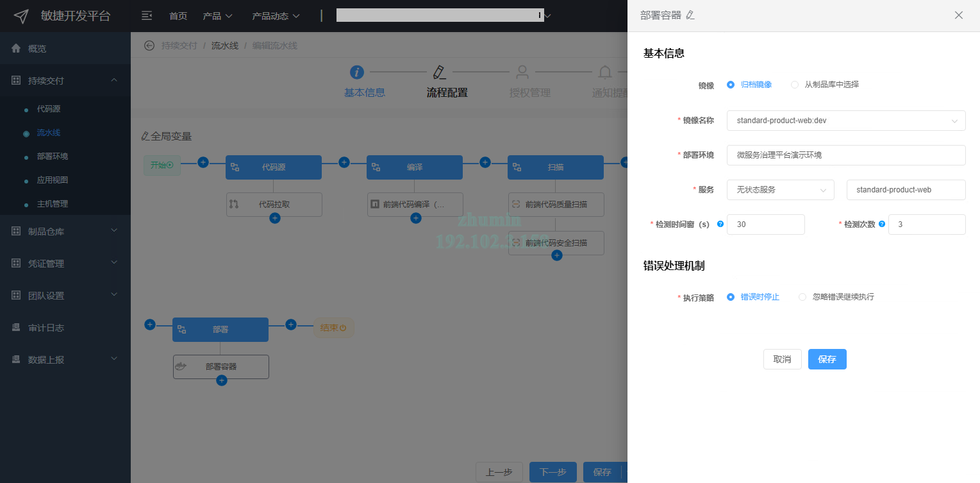Click plus icon between 部署 and 结束
Image resolution: width=980 pixels, height=483 pixels.
click(291, 325)
